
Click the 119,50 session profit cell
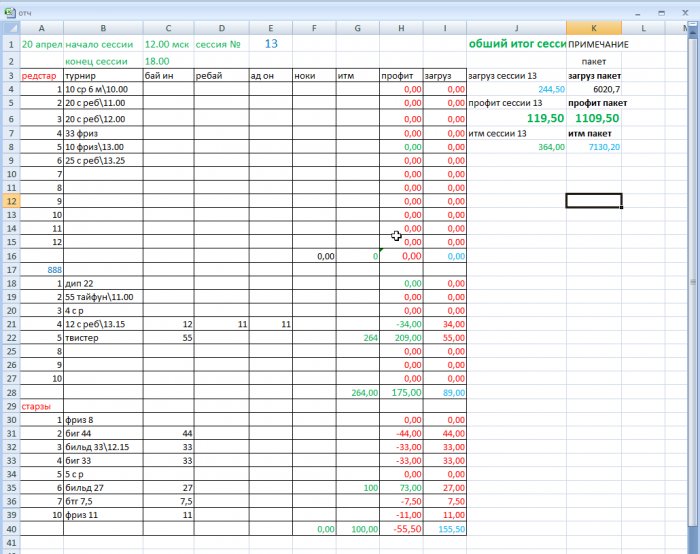(517, 118)
